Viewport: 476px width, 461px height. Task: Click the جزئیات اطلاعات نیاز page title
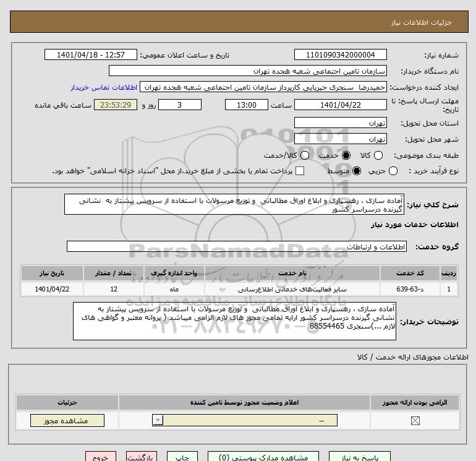pos(422,22)
